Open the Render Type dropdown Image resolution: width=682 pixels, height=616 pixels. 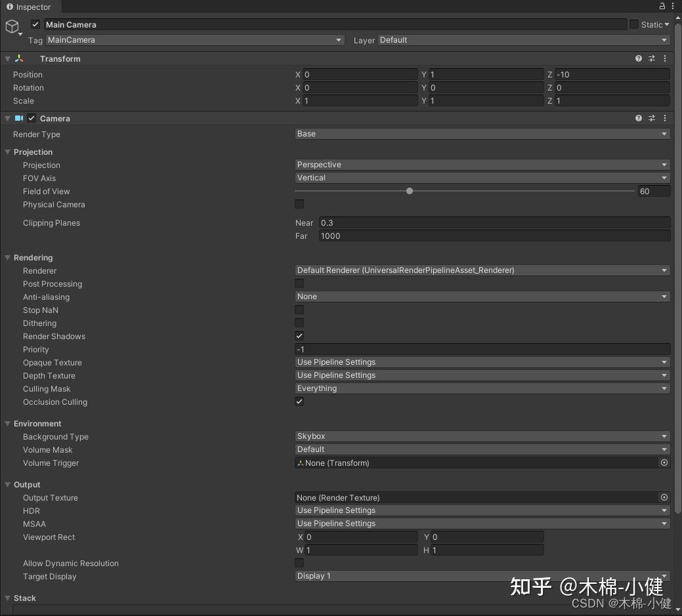point(482,134)
